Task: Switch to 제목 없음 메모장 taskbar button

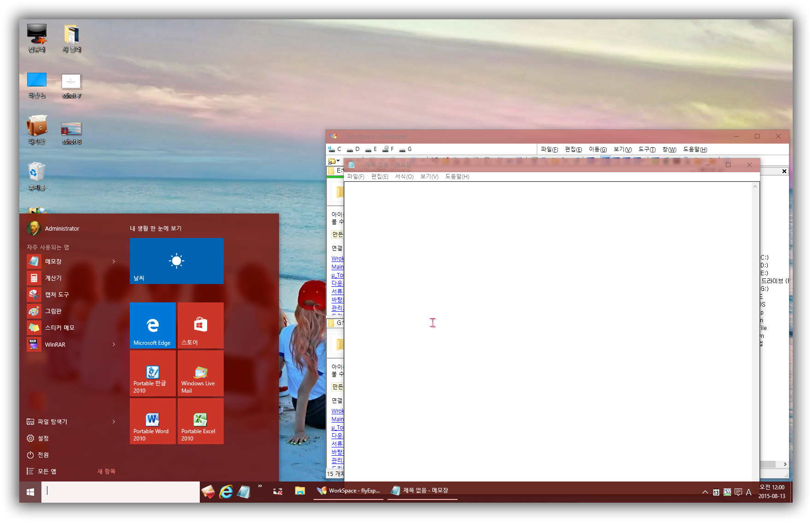Action: (422, 491)
